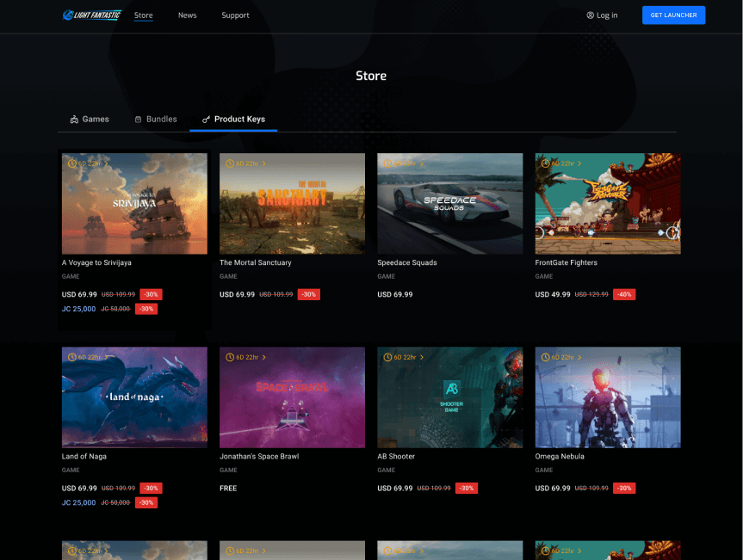
Task: Click JC 25,000 price on Srivijaya card
Action: pyautogui.click(x=78, y=309)
